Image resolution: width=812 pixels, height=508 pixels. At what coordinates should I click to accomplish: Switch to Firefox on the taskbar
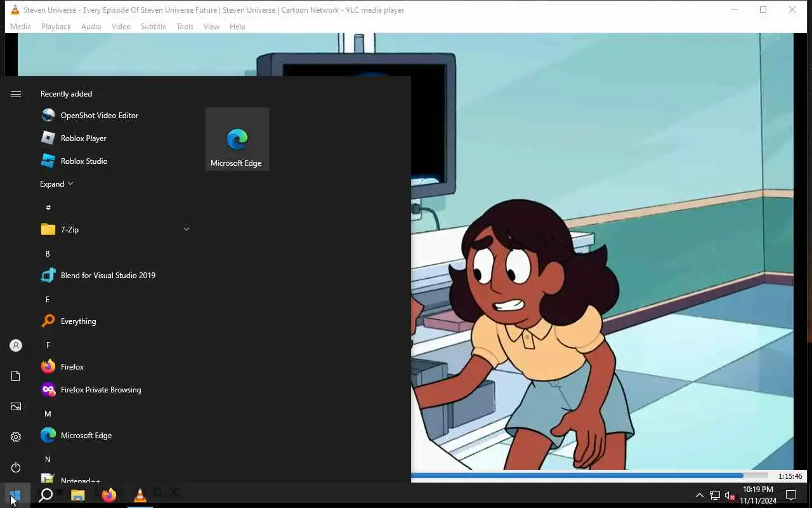coord(109,495)
